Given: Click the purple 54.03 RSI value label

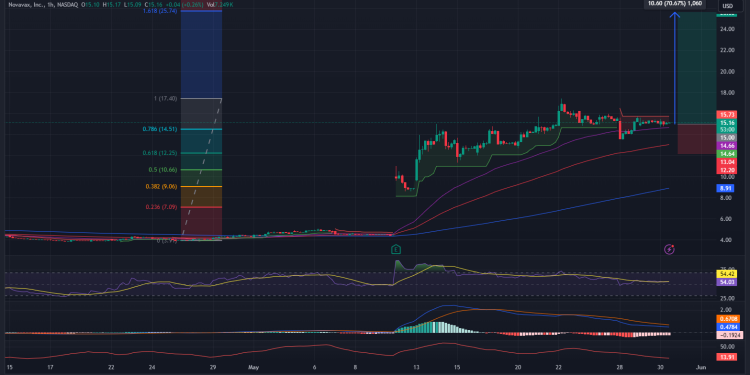Looking at the screenshot, I should [x=727, y=282].
